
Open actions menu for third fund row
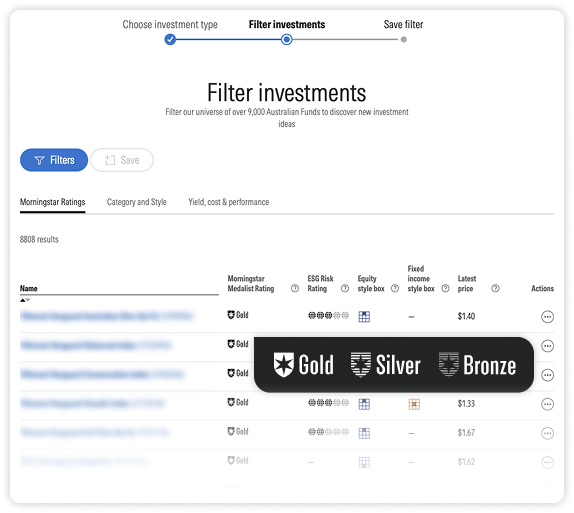547,375
